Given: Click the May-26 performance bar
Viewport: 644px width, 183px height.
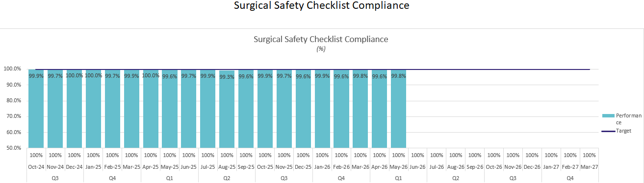Looking at the screenshot, I should (398, 109).
